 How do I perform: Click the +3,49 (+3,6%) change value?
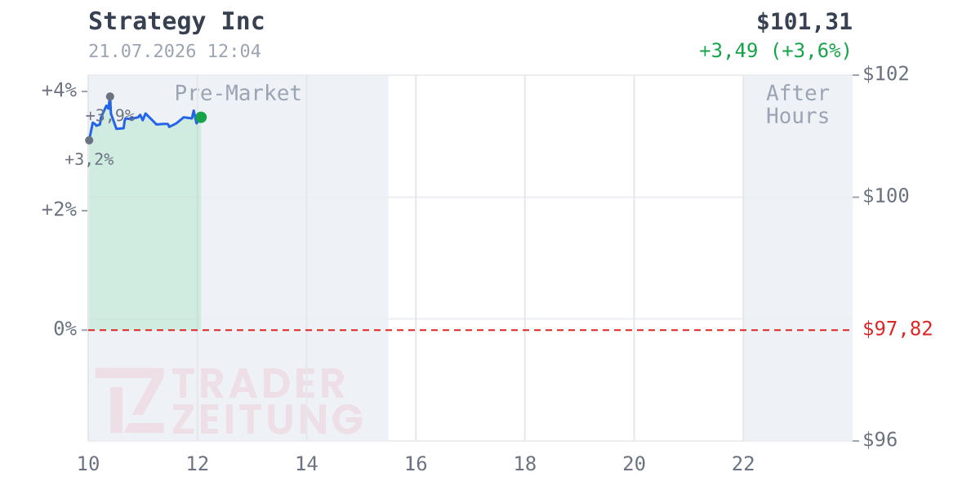[775, 51]
